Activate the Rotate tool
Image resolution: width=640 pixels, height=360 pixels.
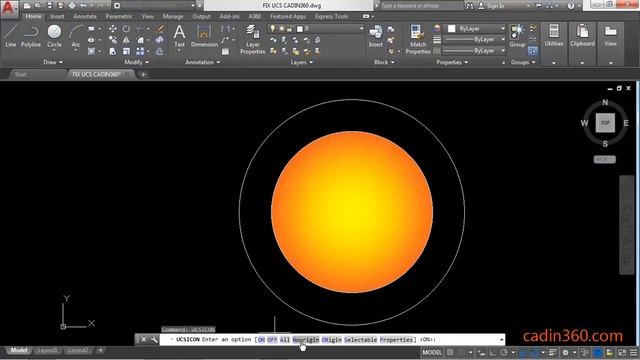pos(126,29)
